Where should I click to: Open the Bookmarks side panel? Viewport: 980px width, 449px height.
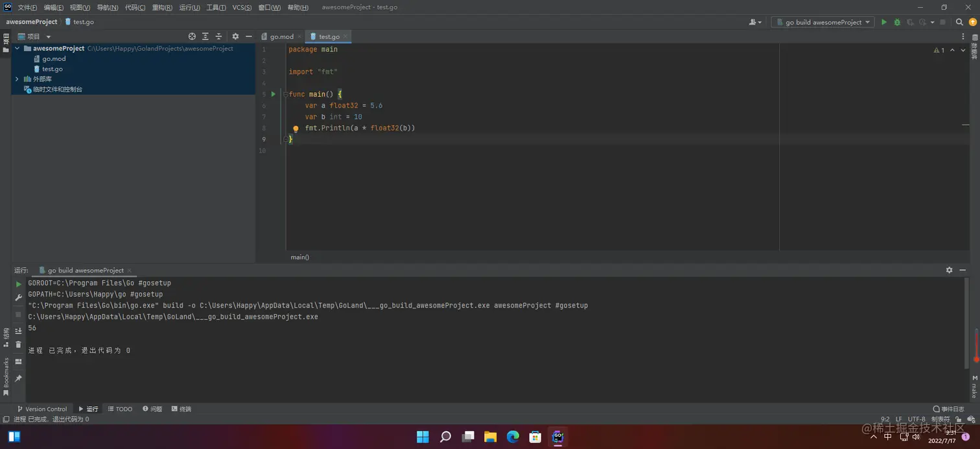pos(6,376)
